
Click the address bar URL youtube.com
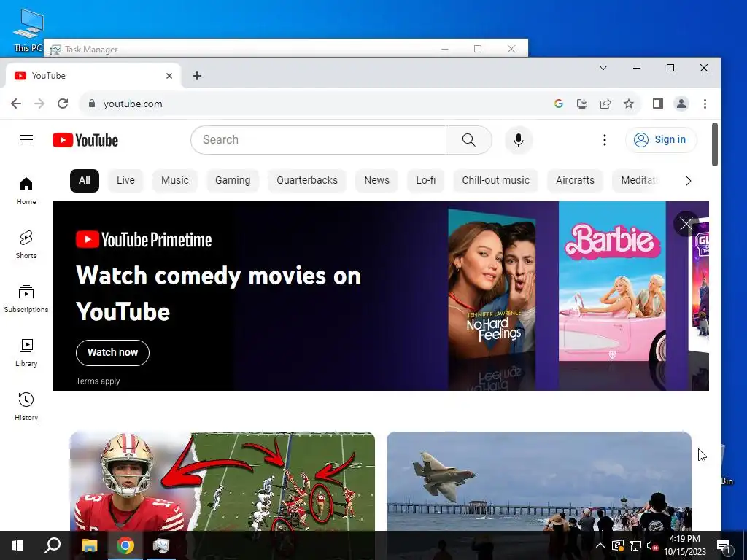tap(133, 104)
